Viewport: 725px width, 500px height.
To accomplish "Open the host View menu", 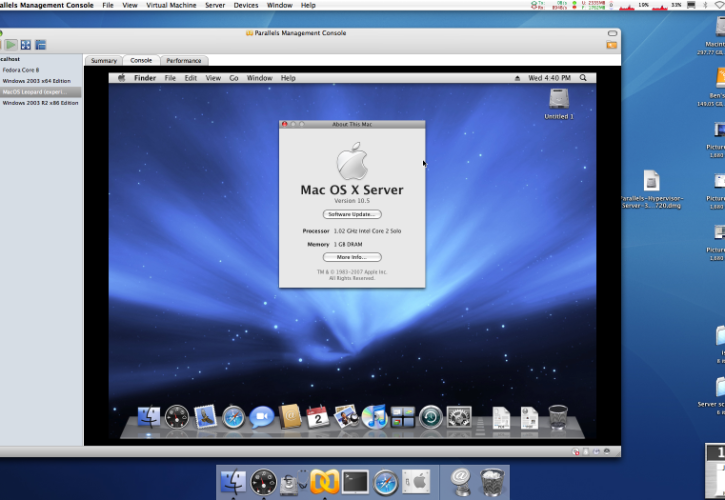I will 130,5.
